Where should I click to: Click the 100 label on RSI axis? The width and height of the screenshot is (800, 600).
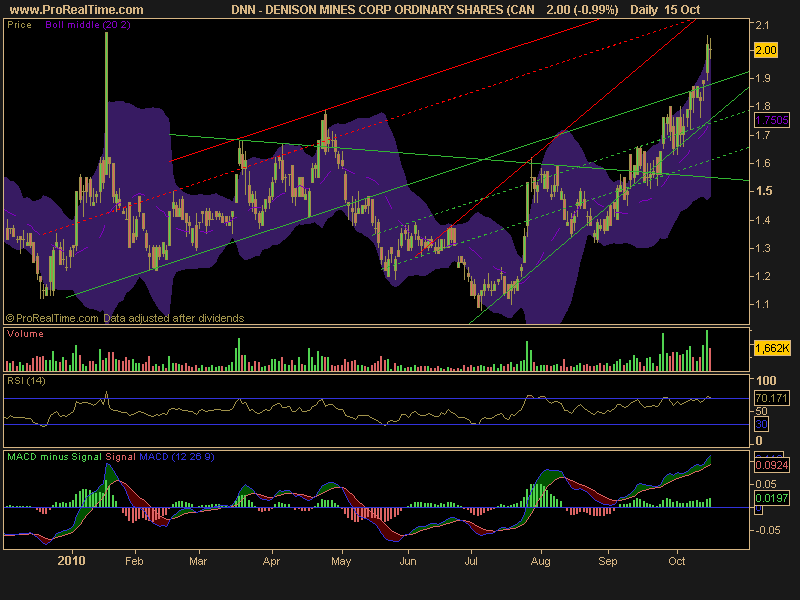pyautogui.click(x=766, y=381)
